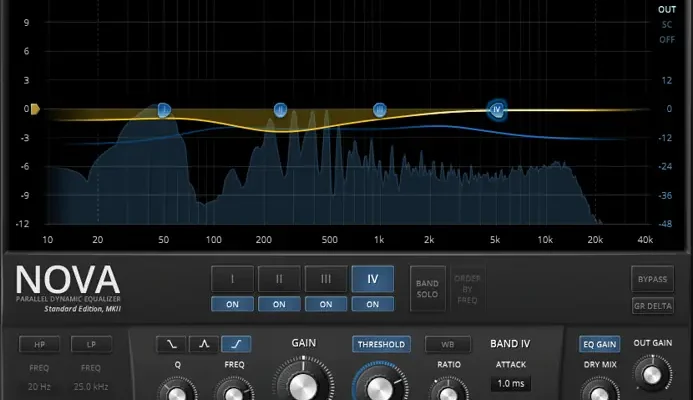This screenshot has height=400, width=693.
Task: Toggle band IV ON switch
Action: pyautogui.click(x=373, y=304)
